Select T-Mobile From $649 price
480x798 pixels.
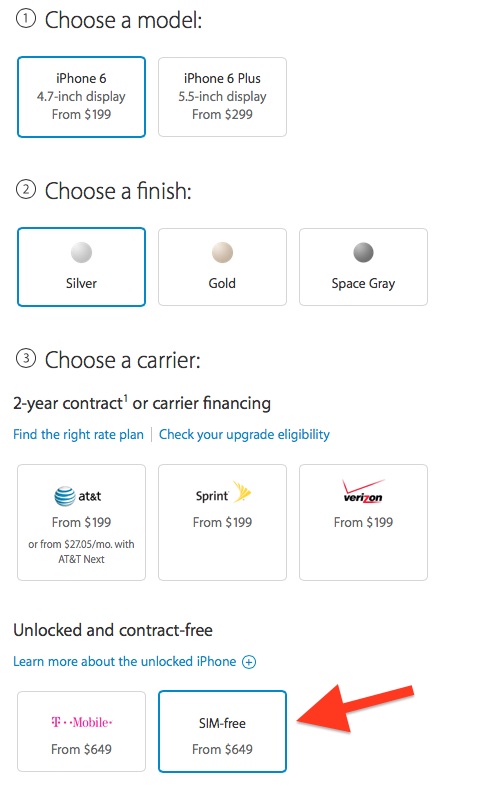click(81, 749)
